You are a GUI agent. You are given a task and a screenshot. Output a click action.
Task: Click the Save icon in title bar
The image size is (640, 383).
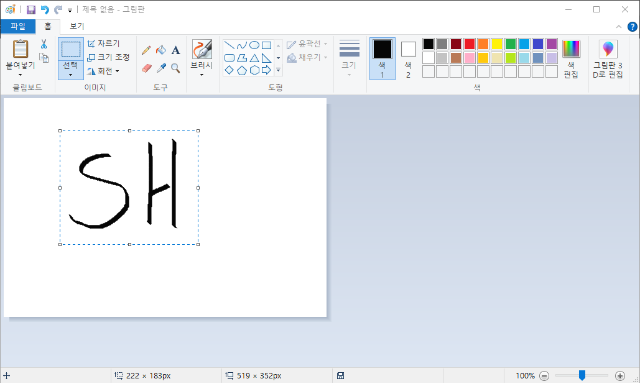(31, 9)
